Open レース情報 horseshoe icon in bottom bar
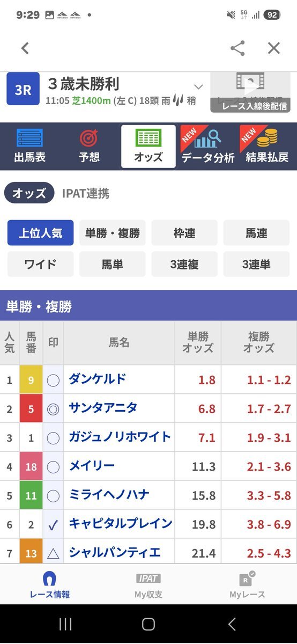Viewport: 297px width, 644px height. pos(49,579)
